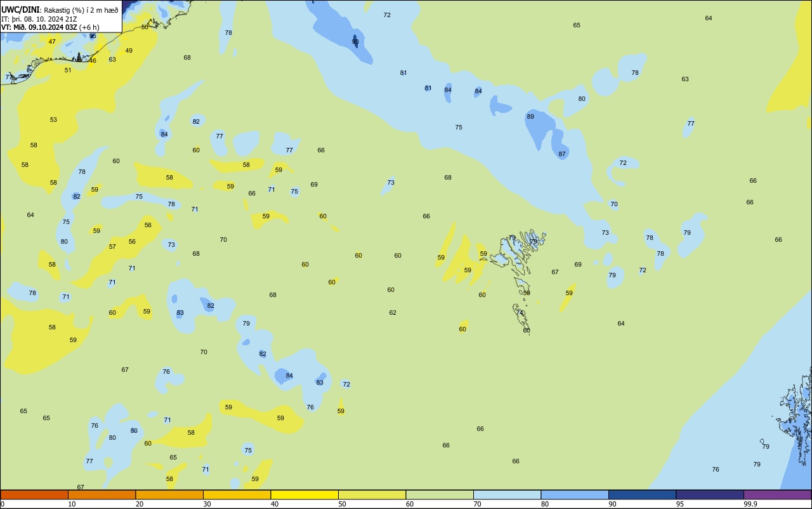Click the 74 value on the Faroe Islands

click(520, 312)
